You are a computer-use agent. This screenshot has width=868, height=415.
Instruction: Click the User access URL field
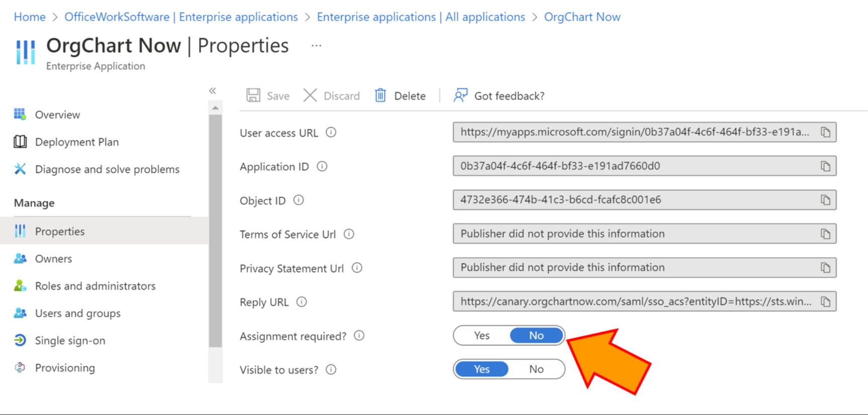coord(644,132)
